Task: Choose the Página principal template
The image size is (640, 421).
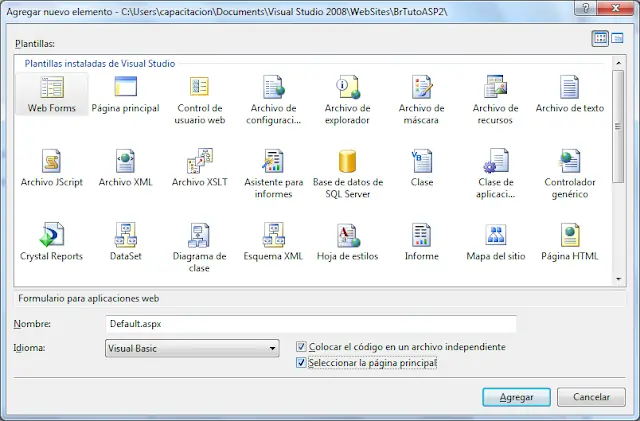Action: tap(125, 94)
